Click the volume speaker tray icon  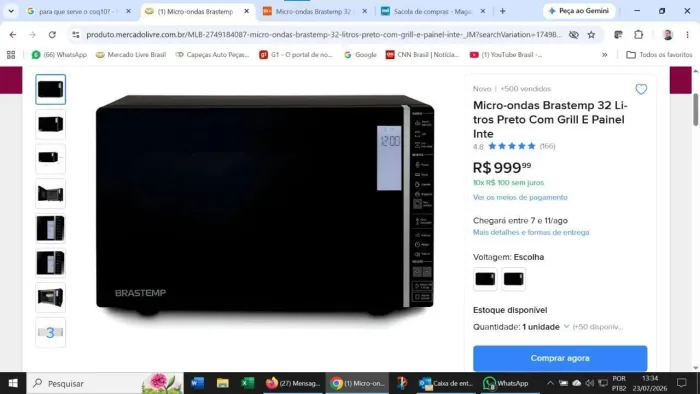589,383
